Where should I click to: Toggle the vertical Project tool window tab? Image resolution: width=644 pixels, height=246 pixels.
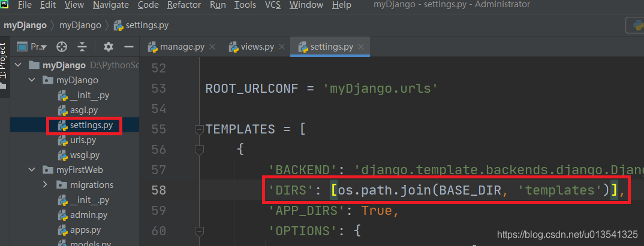click(4, 66)
